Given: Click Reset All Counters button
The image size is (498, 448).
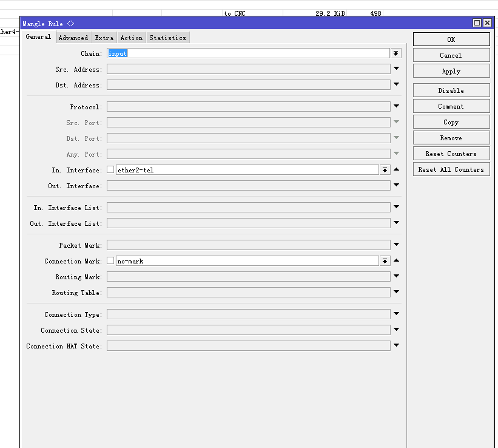Looking at the screenshot, I should (451, 169).
